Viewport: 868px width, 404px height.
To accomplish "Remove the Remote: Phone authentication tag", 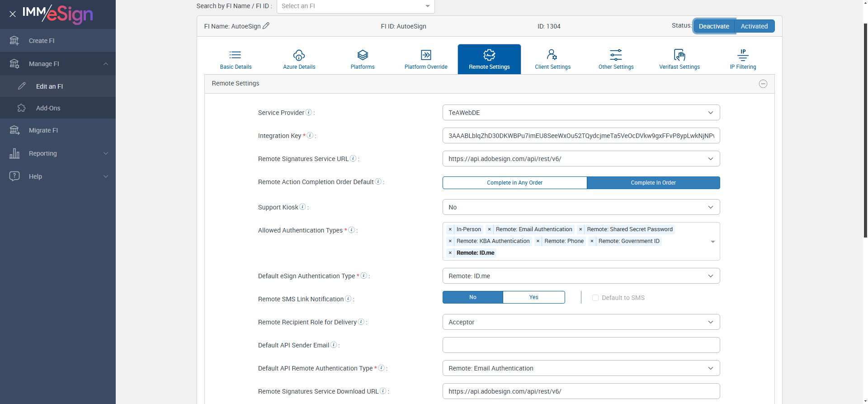I will click(x=538, y=241).
